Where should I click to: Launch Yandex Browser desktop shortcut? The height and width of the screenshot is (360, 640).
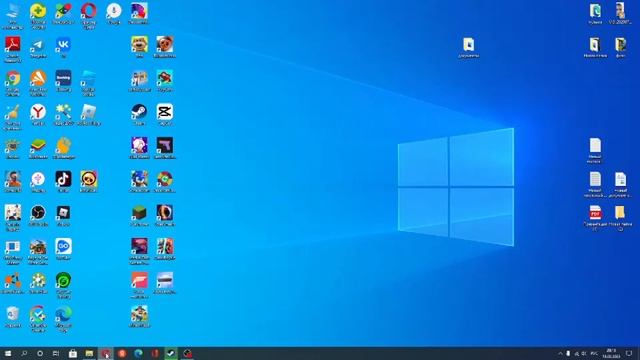pyautogui.click(x=38, y=114)
